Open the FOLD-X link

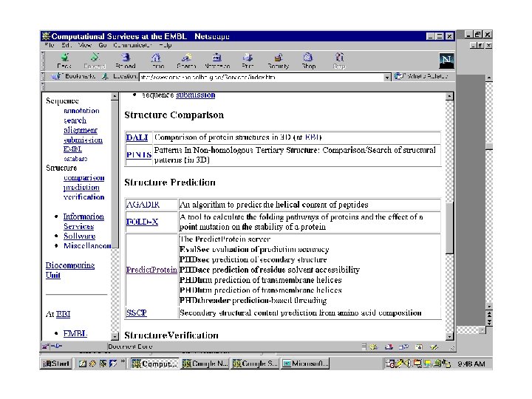[142, 222]
